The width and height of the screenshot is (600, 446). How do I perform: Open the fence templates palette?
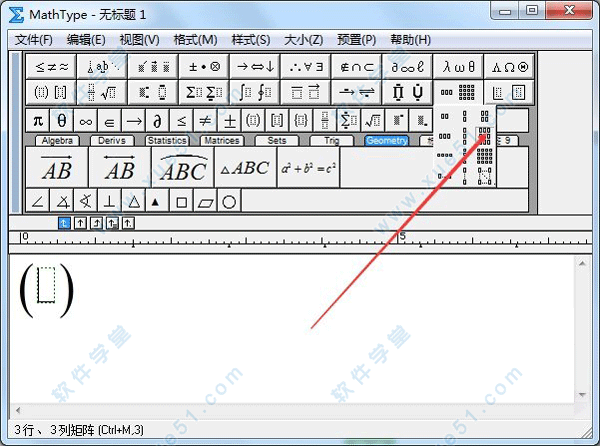pos(51,92)
